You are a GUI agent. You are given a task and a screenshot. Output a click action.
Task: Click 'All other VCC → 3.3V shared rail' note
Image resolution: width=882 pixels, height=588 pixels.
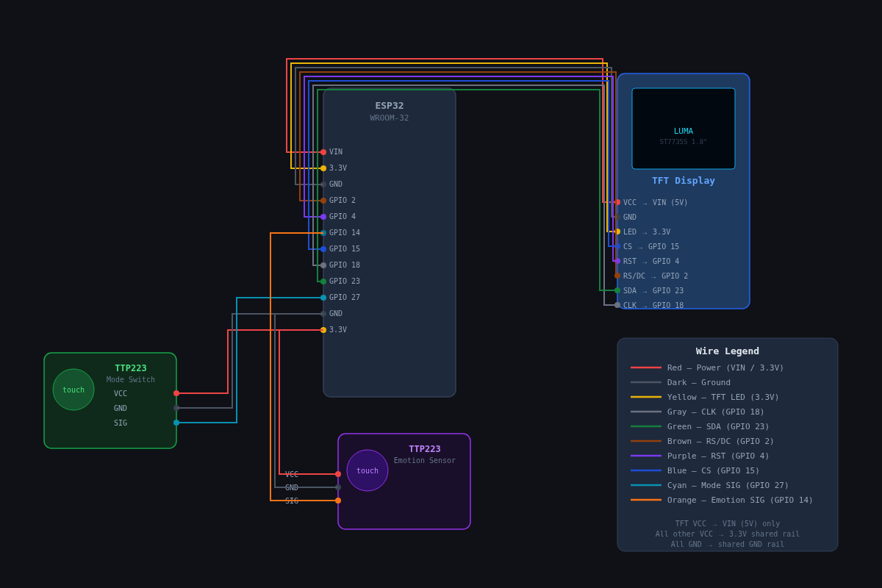coord(728,534)
